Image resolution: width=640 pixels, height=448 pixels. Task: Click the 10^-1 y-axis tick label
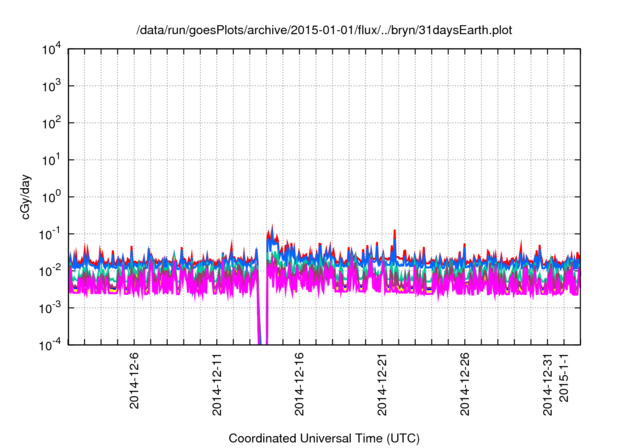point(51,233)
